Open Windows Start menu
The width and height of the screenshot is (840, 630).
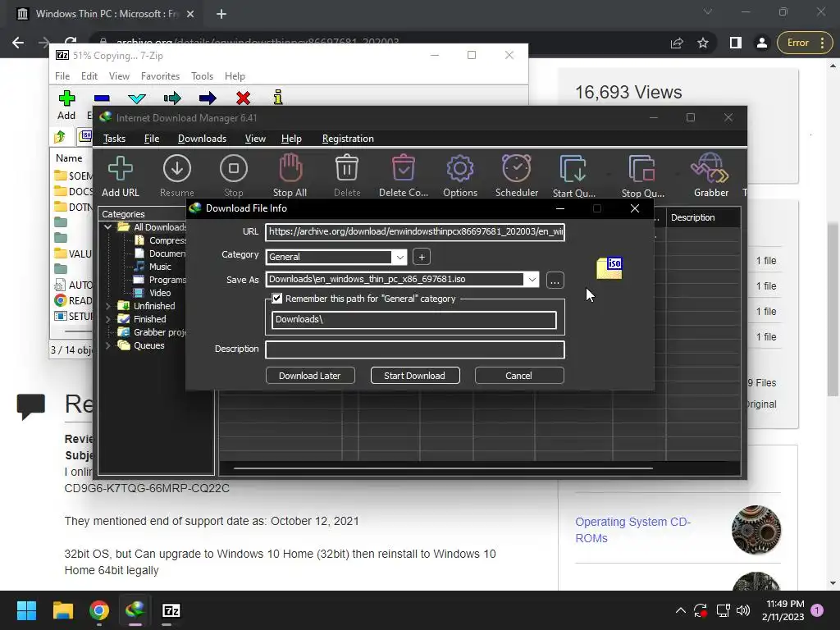coord(26,610)
